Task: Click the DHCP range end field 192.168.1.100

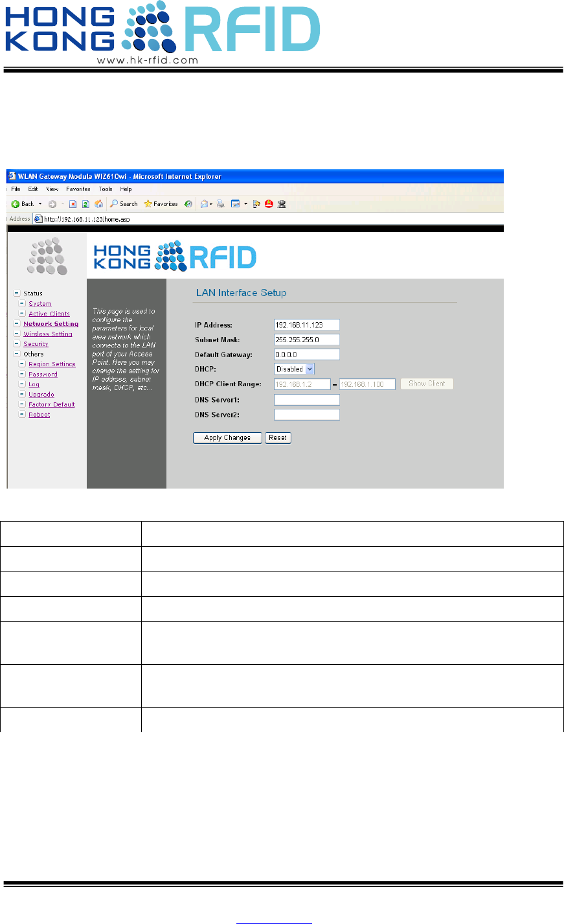Action: point(367,384)
